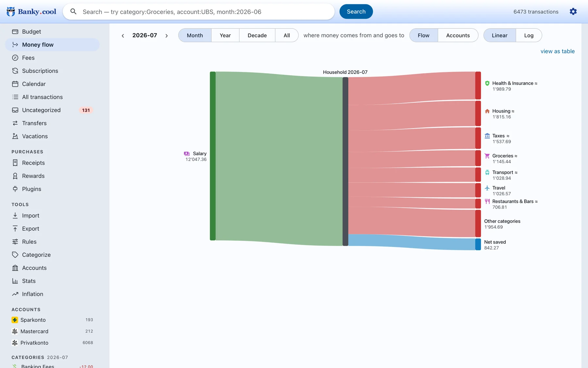Viewport: 588px width, 368px height.
Task: Click the Fees sidebar icon
Action: click(15, 58)
